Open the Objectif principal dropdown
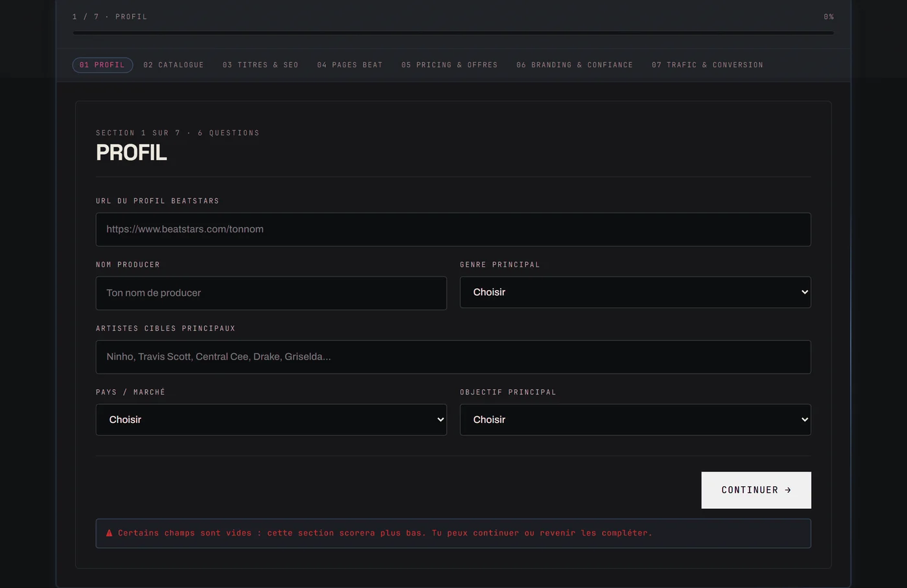The height and width of the screenshot is (588, 907). [636, 420]
